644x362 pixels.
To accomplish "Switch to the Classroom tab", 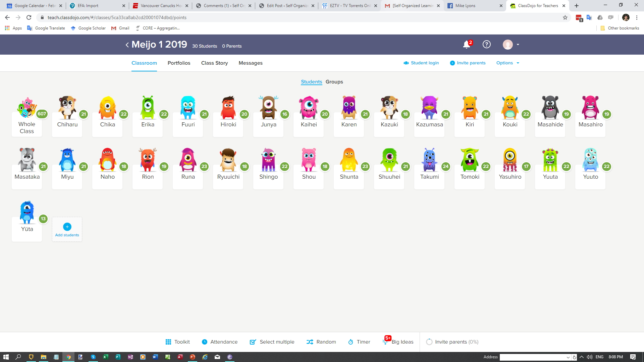I will pos(144,63).
